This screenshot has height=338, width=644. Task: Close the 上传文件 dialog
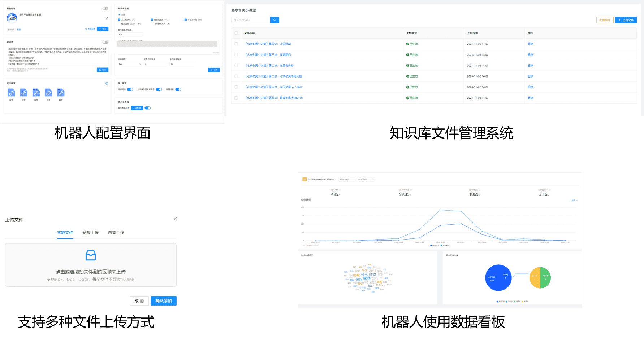(x=175, y=219)
